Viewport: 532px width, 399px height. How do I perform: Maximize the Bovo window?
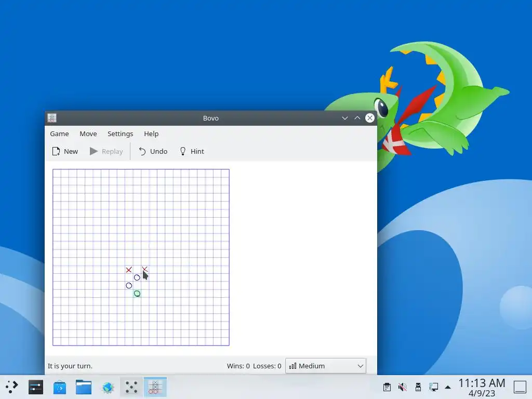[357, 118]
